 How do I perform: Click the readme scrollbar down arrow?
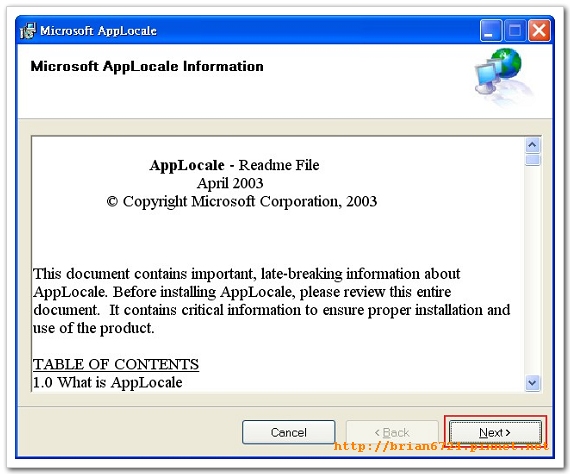tap(533, 383)
